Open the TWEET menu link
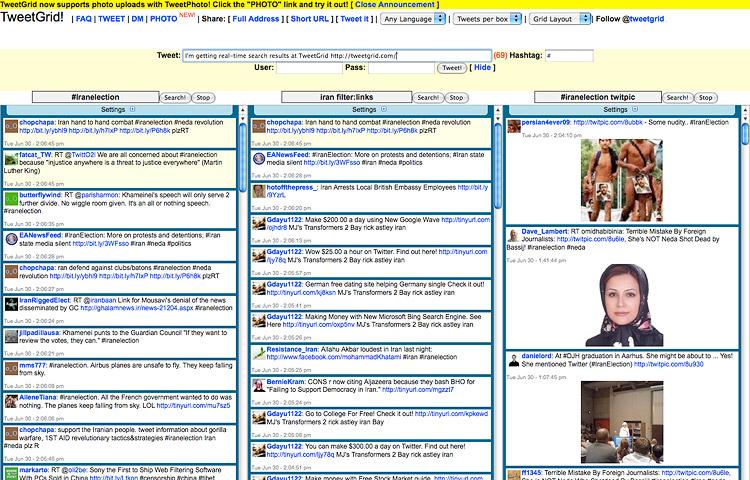Image resolution: width=750 pixels, height=480 pixels. (111, 19)
